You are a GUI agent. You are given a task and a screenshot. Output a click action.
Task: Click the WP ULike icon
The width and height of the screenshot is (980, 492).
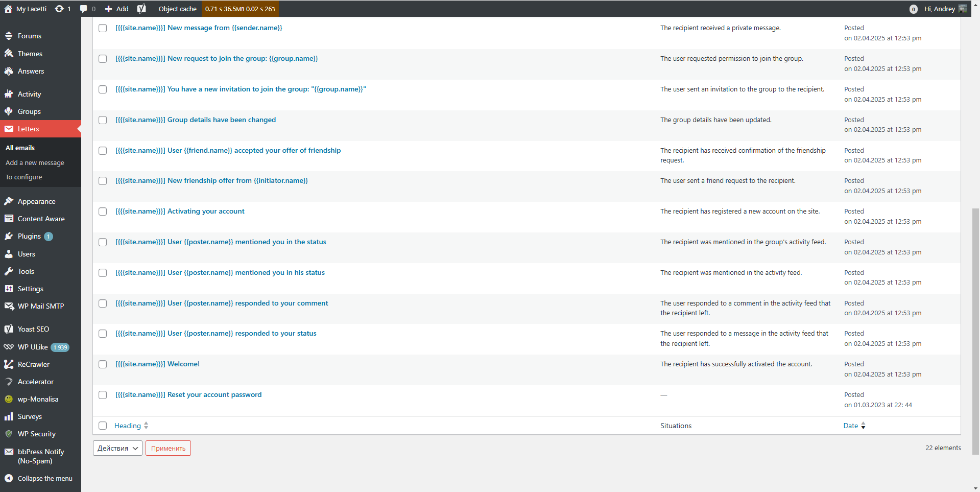coord(9,347)
